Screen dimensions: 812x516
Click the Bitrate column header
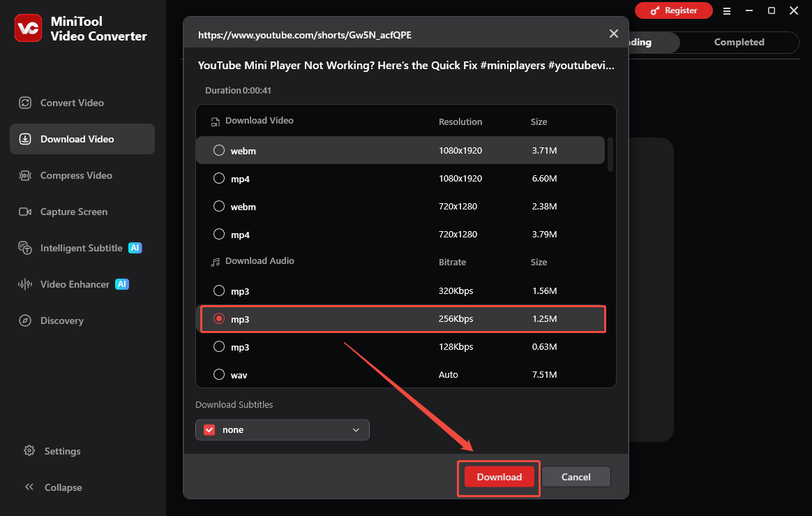452,263
